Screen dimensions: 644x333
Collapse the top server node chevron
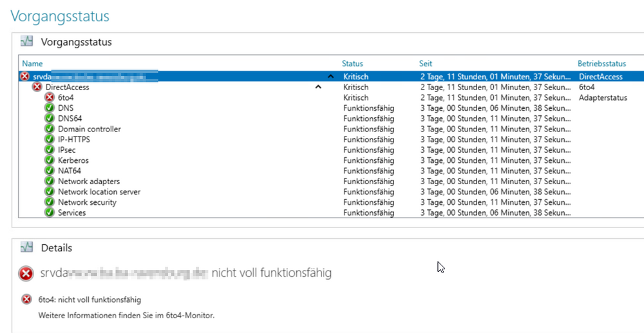[331, 77]
